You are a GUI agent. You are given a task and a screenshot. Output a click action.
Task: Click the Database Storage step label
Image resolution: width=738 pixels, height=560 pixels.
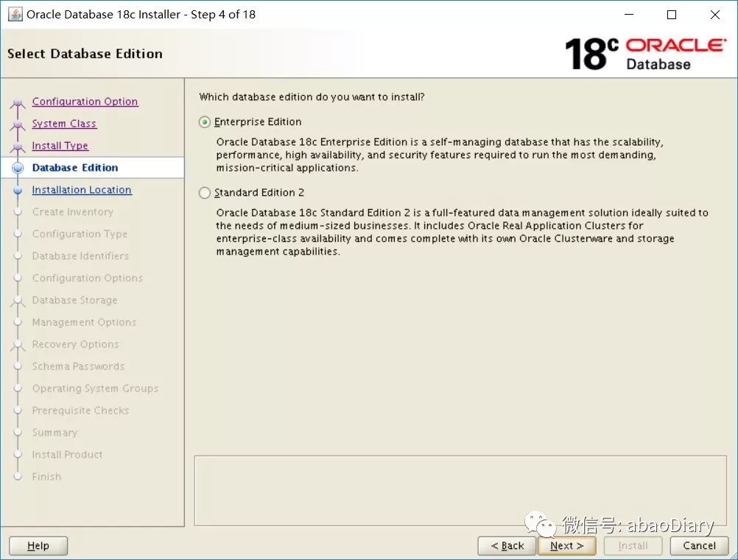point(75,300)
